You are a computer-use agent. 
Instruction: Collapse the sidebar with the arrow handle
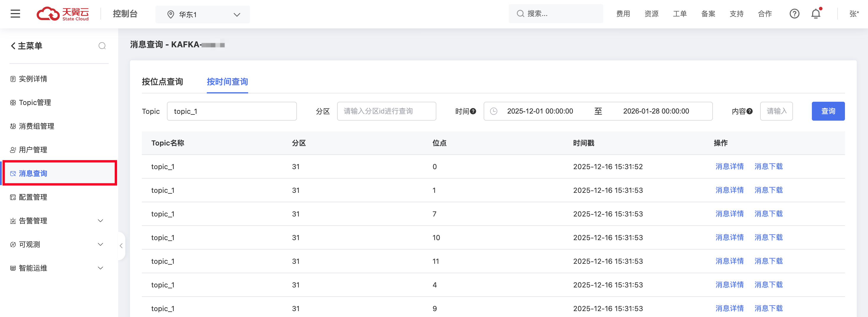121,246
